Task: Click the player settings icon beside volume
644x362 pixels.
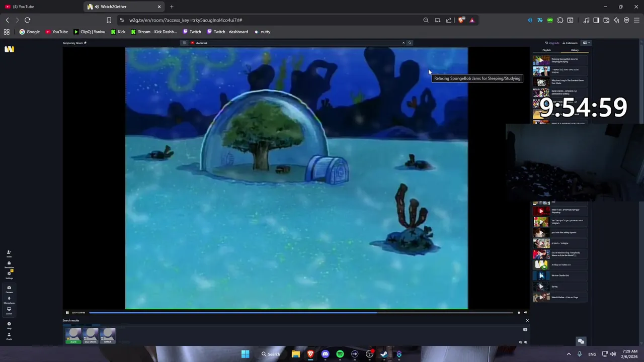Action: click(x=519, y=312)
